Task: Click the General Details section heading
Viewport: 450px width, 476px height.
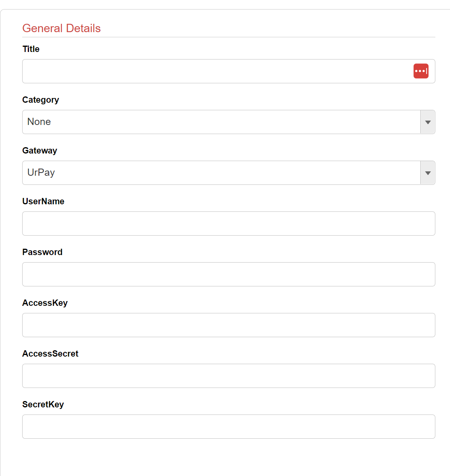Action: (x=61, y=29)
